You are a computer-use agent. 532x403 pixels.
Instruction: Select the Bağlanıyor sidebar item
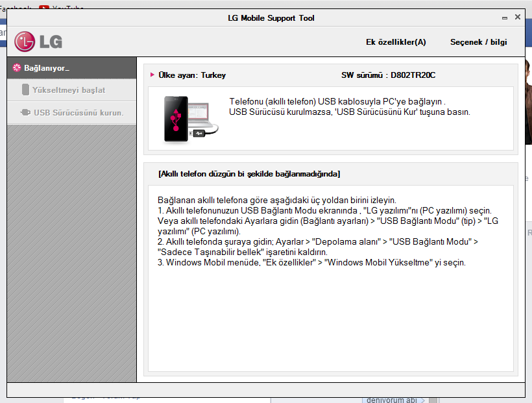click(72, 68)
